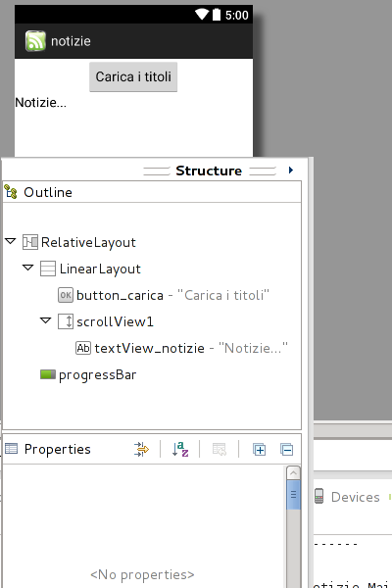The width and height of the screenshot is (392, 588).
Task: Click the RelativeLayout icon in outline
Action: click(x=30, y=242)
